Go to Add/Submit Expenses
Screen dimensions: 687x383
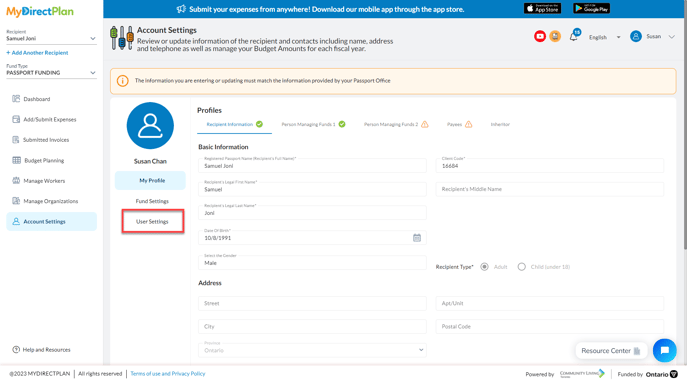(x=51, y=119)
